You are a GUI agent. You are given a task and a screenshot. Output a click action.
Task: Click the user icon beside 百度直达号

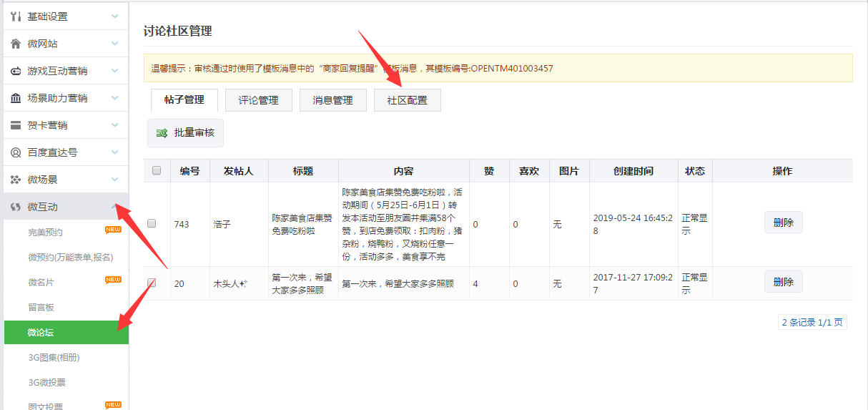click(x=16, y=152)
